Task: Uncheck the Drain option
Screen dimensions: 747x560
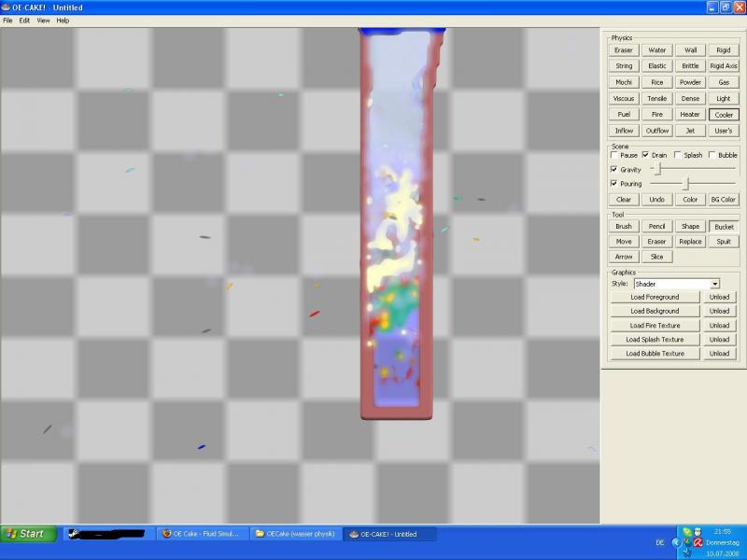Action: (646, 155)
